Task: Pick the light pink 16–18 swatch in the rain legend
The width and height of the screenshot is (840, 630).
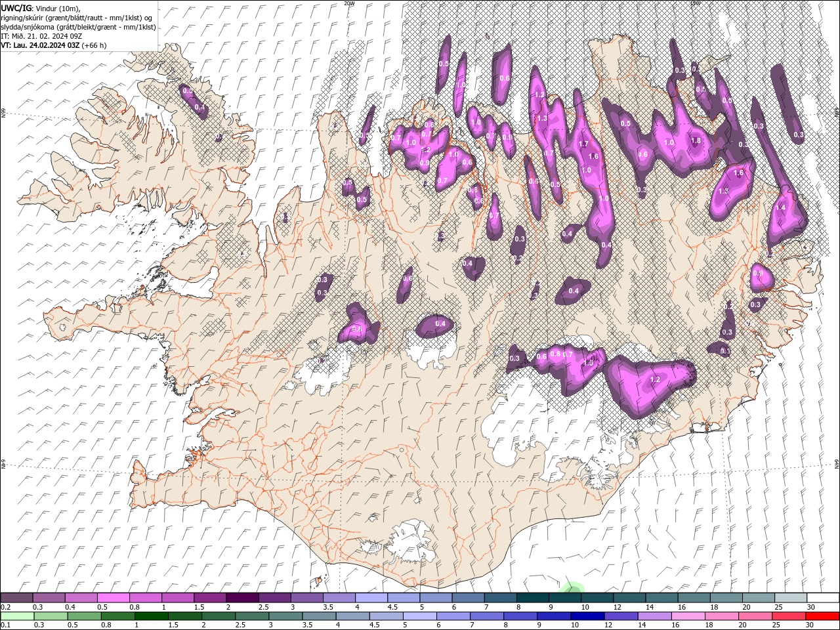Action: tap(688, 616)
